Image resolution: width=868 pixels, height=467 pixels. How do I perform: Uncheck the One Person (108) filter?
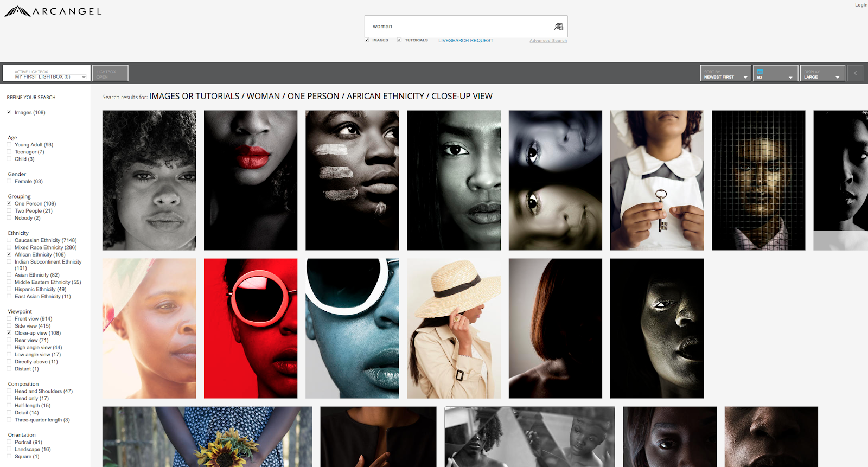9,203
